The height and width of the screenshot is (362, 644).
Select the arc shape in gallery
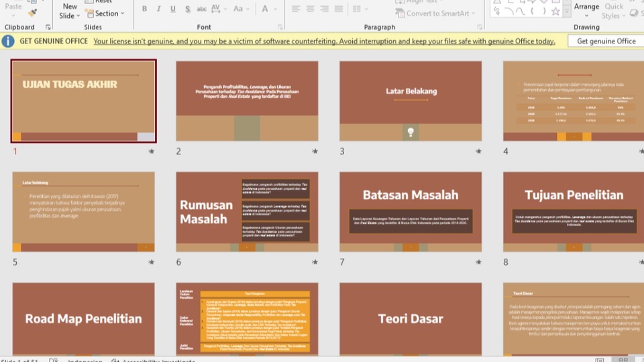click(x=509, y=11)
